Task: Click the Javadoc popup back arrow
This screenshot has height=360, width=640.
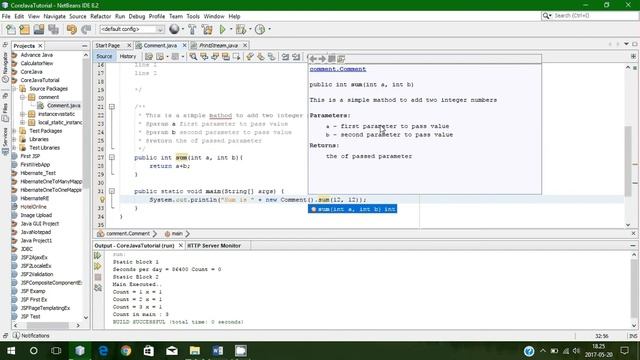Action: tap(313, 59)
